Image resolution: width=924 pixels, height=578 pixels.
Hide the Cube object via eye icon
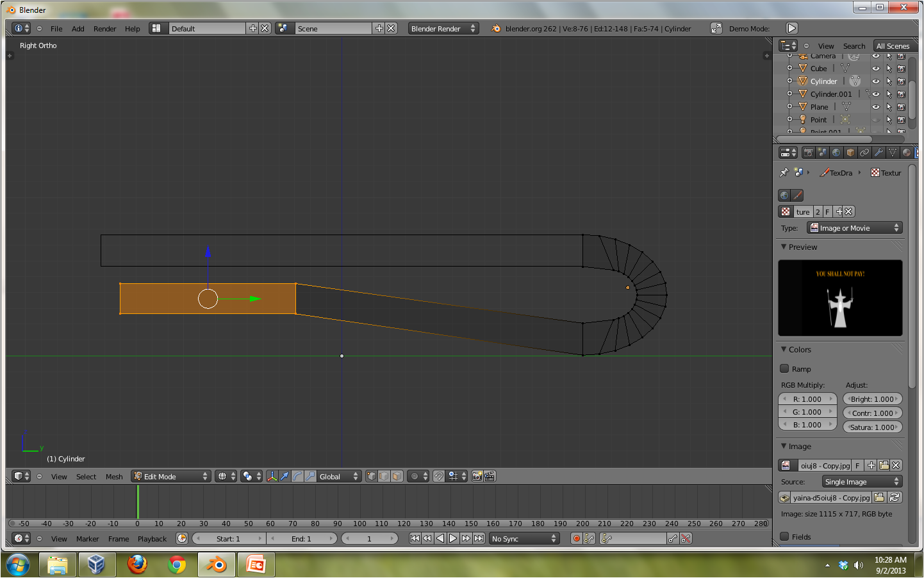tap(876, 69)
